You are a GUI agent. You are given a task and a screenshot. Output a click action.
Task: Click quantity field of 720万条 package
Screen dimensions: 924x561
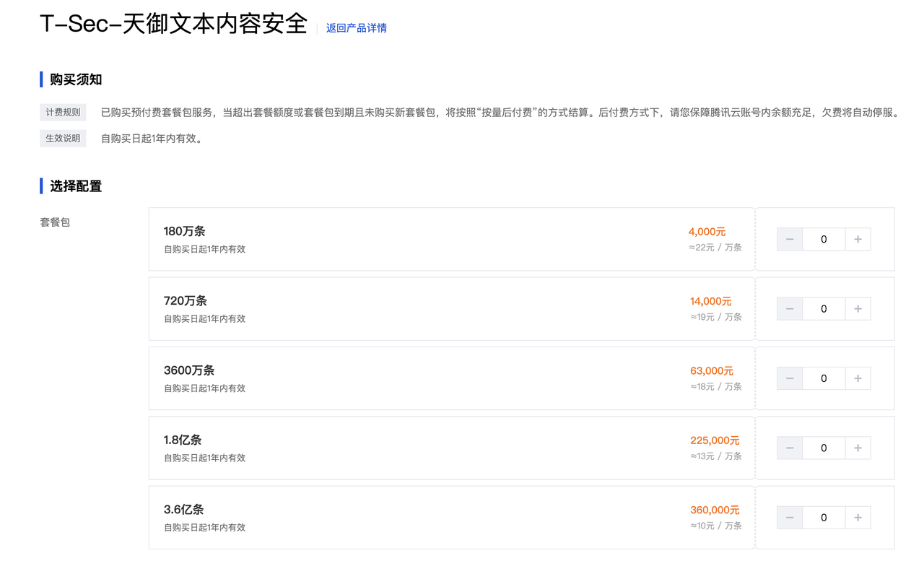pyautogui.click(x=824, y=309)
